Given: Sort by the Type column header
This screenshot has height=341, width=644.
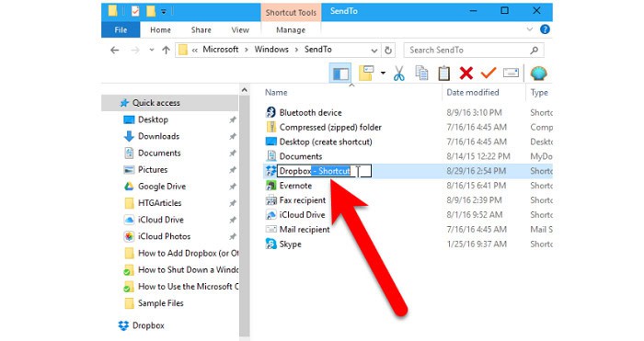Looking at the screenshot, I should (539, 92).
